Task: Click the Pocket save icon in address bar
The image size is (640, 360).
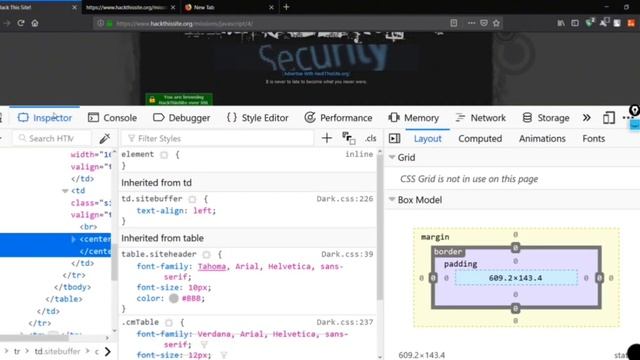Action: coord(484,23)
